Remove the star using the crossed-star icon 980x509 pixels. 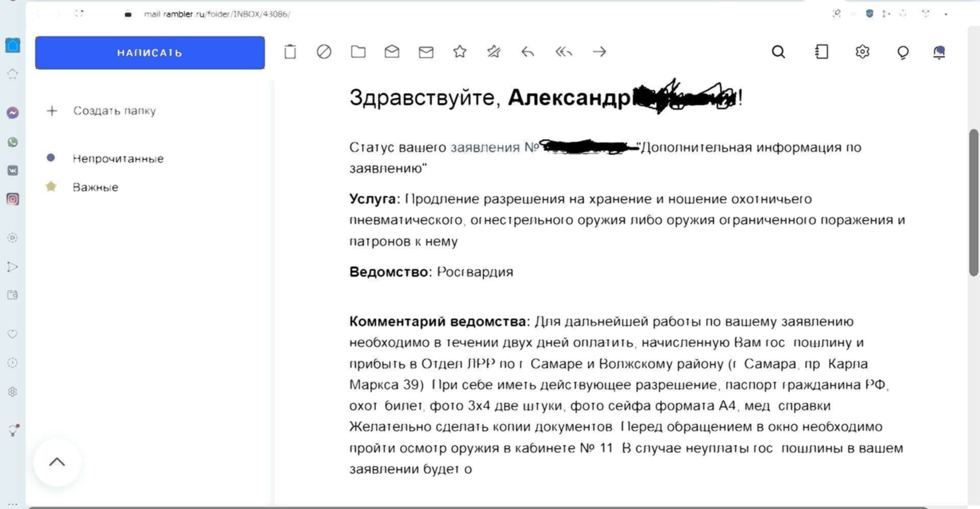pos(494,52)
